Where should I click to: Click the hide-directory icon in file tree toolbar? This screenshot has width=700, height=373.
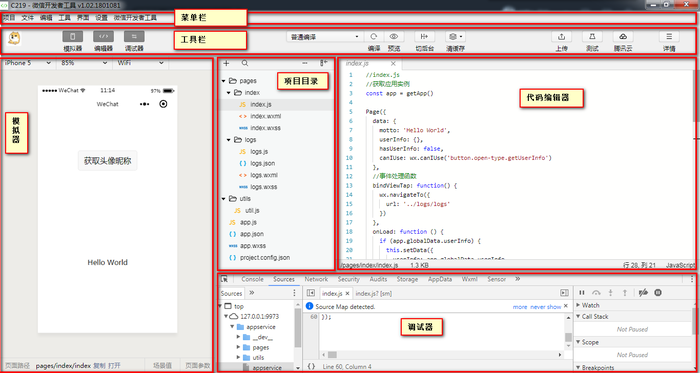tap(324, 63)
